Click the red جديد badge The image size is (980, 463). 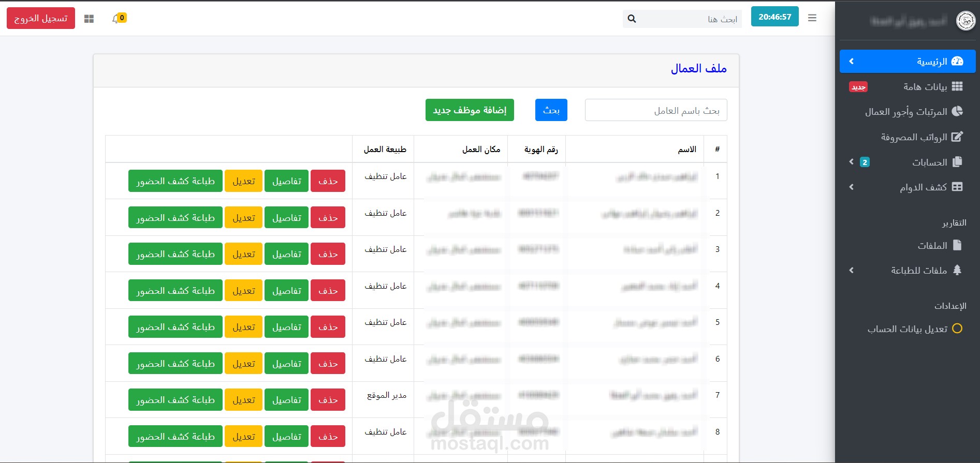click(x=858, y=87)
